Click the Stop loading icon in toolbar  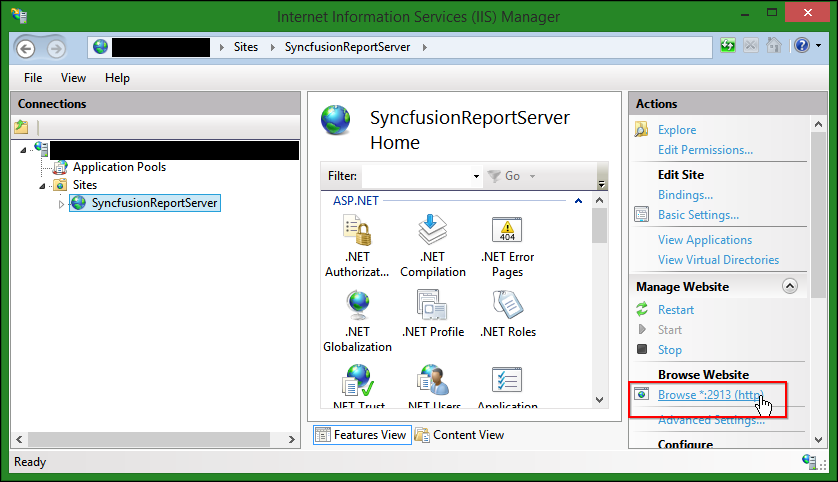click(x=750, y=45)
